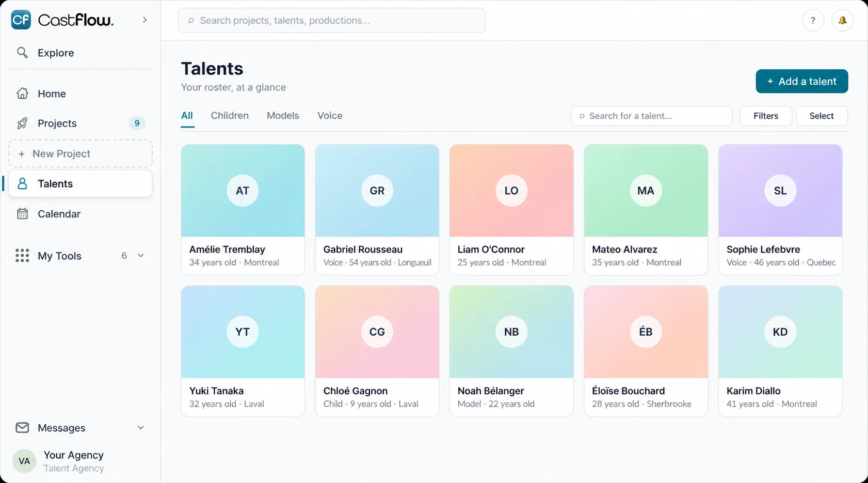Click the Talents person icon in sidebar
Image resolution: width=868 pixels, height=483 pixels.
(22, 184)
